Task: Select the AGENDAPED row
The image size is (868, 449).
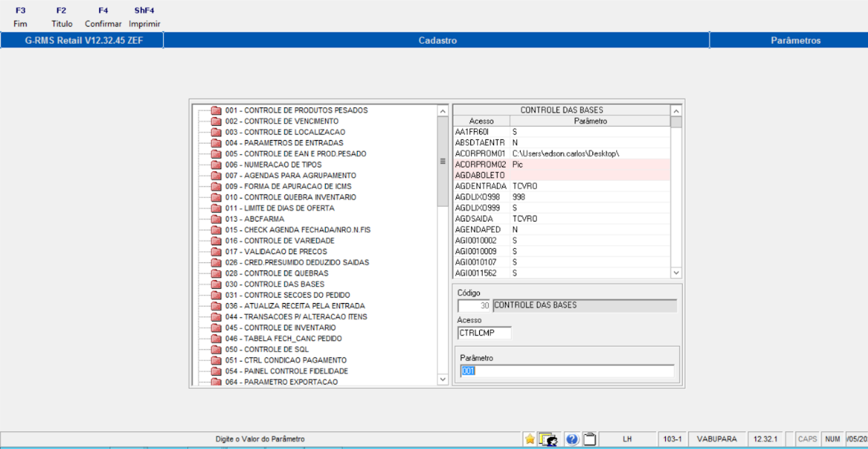Action: click(562, 229)
